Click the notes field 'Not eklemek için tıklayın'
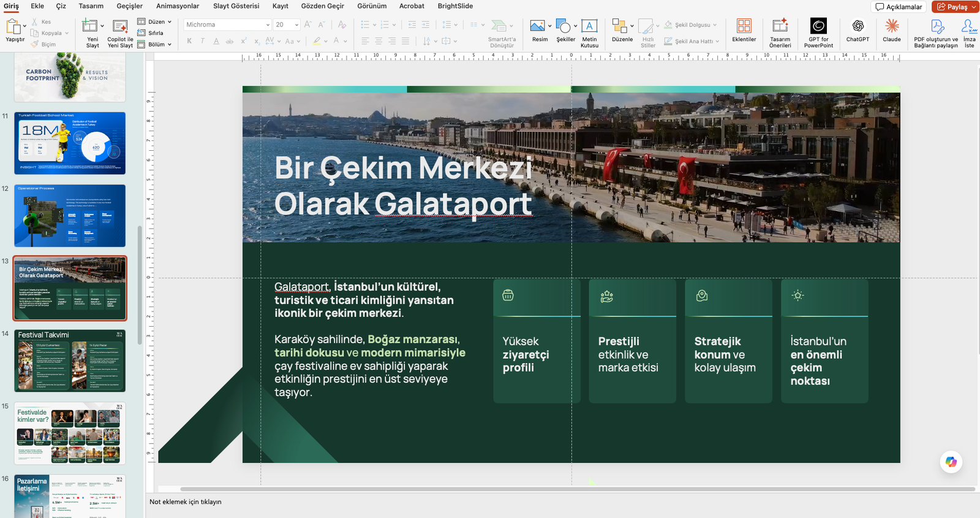Screen dimensions: 980x518 pos(186,502)
